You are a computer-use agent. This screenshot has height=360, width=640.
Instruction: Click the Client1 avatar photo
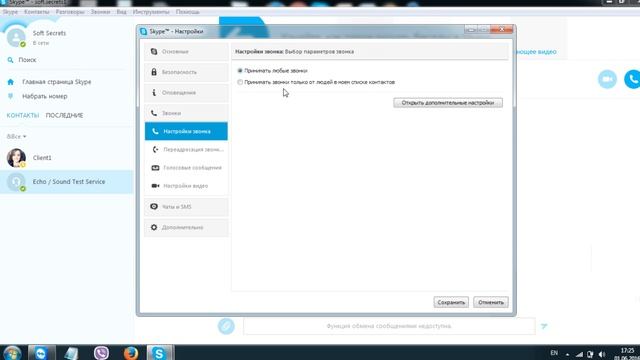(16, 158)
